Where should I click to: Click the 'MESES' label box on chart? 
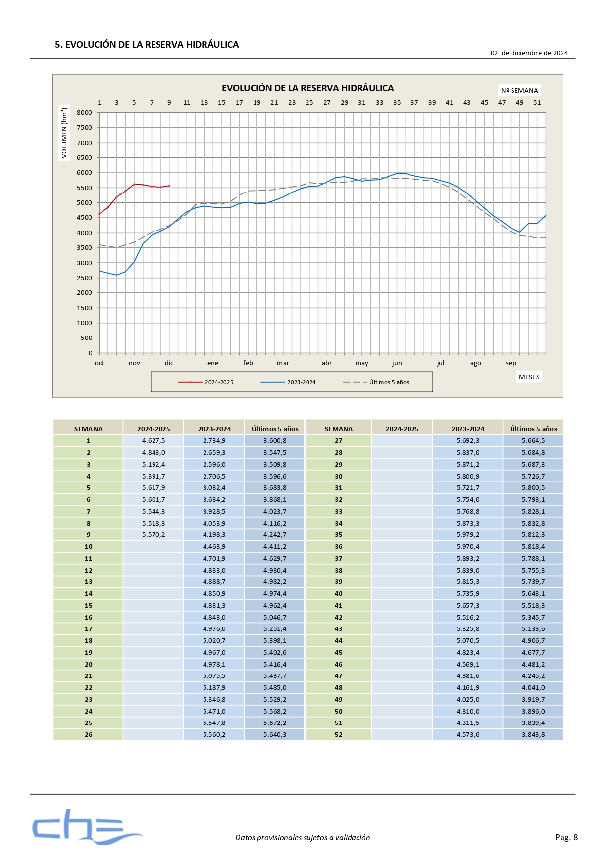tap(529, 377)
